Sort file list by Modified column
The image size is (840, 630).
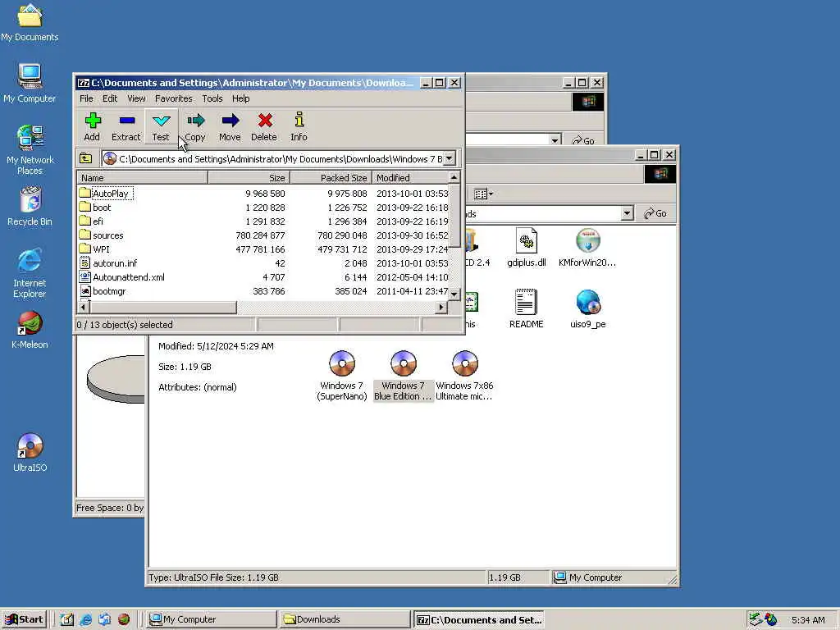click(x=410, y=178)
